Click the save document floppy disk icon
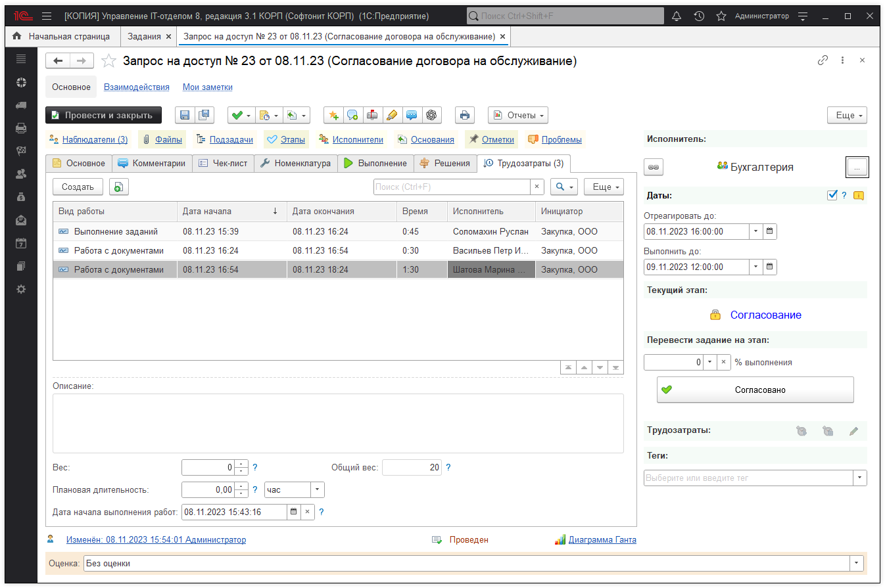This screenshot has width=885, height=588. 185,115
